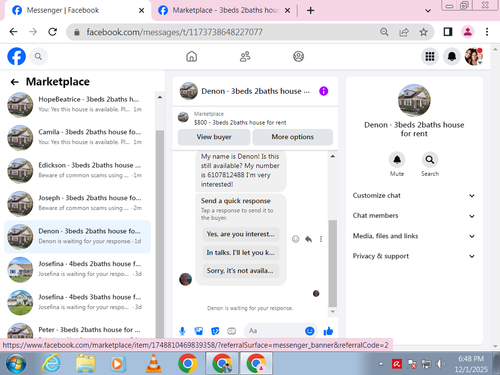Open the account profile picture menu
500x375 pixels.
coord(474,56)
